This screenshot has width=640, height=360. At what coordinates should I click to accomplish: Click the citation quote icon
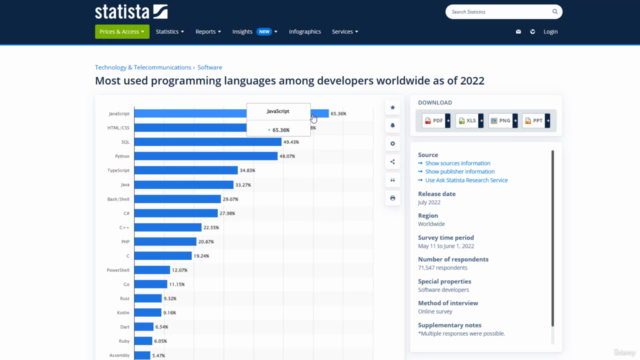(393, 180)
